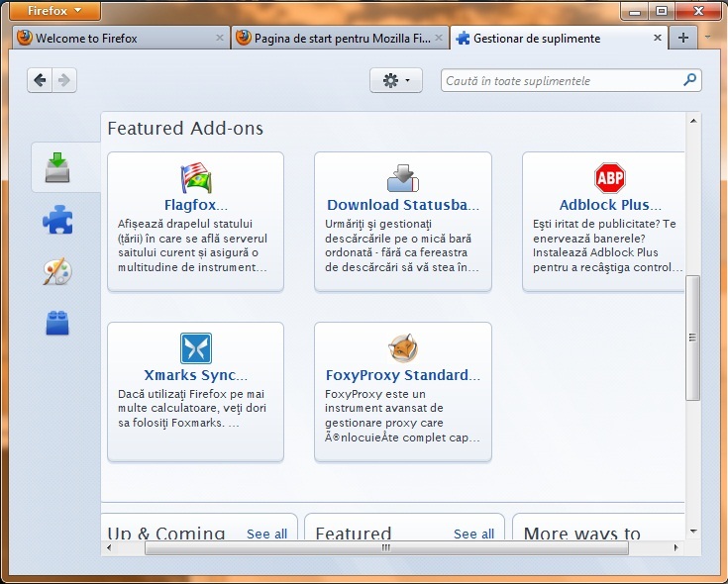Click the horizontal scrollbar left arrow
Screen dimensions: 728x584
109,547
